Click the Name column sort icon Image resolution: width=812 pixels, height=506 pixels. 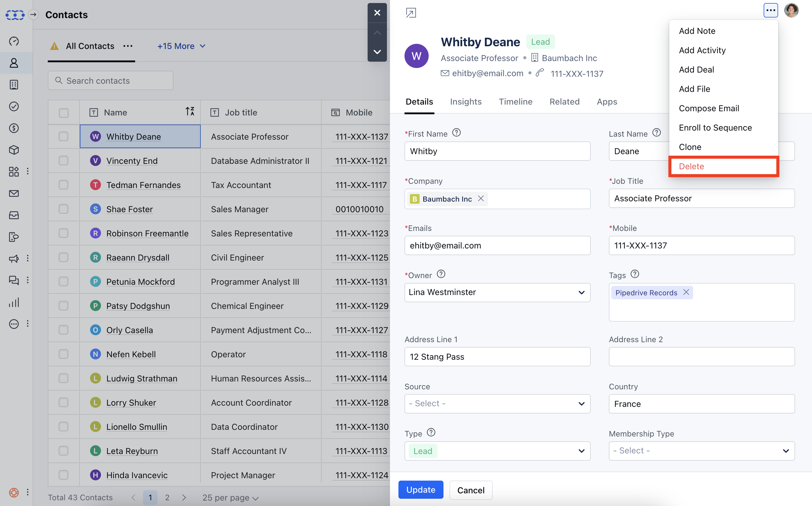[x=190, y=112]
